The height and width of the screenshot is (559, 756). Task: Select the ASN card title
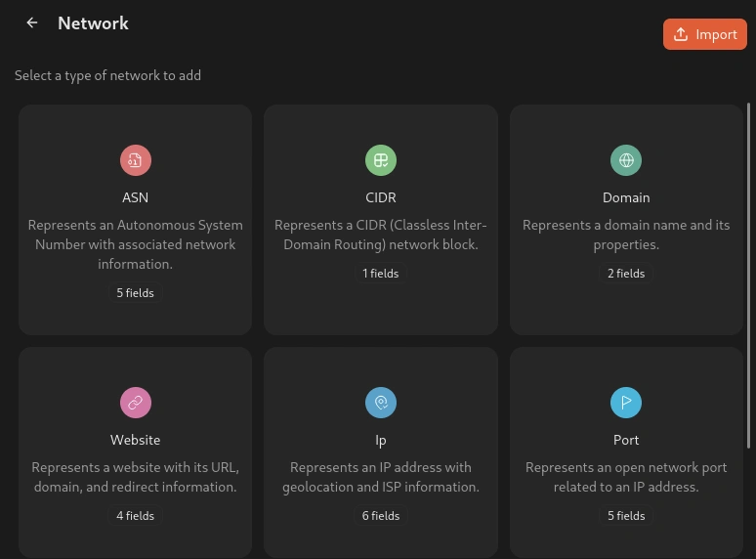(x=136, y=197)
